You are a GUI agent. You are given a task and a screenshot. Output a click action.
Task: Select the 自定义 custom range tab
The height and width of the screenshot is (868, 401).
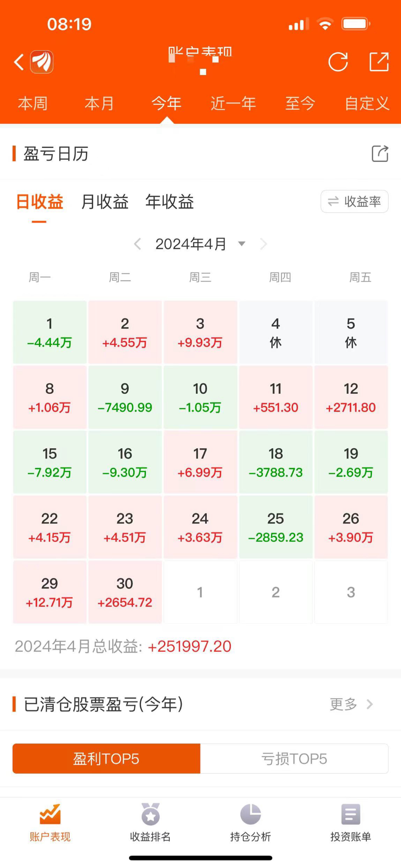367,103
